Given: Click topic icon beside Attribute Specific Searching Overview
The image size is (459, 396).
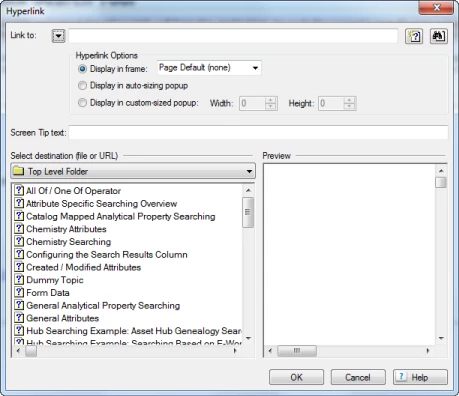Looking at the screenshot, I should (x=19, y=203).
